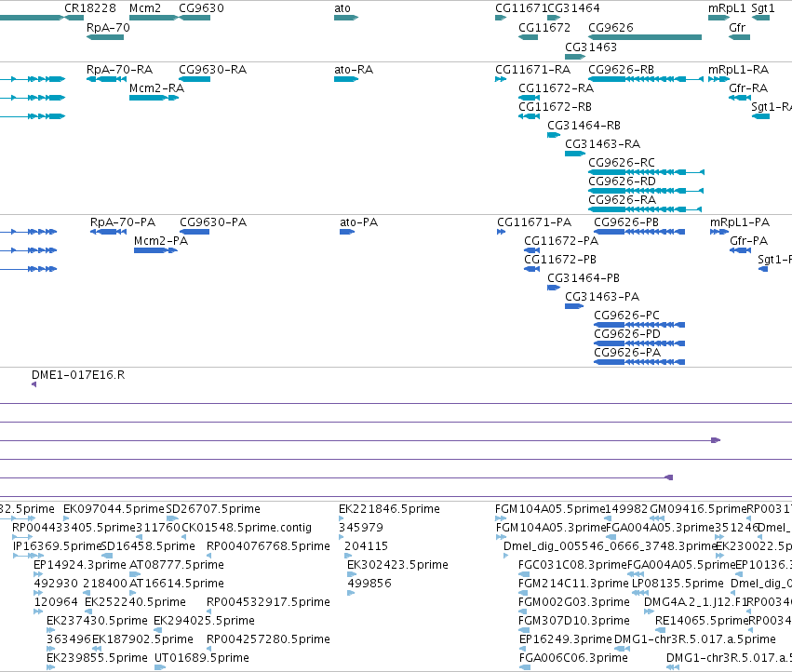Click the CG9630 gene label
The width and height of the screenshot is (792, 672).
(x=201, y=8)
